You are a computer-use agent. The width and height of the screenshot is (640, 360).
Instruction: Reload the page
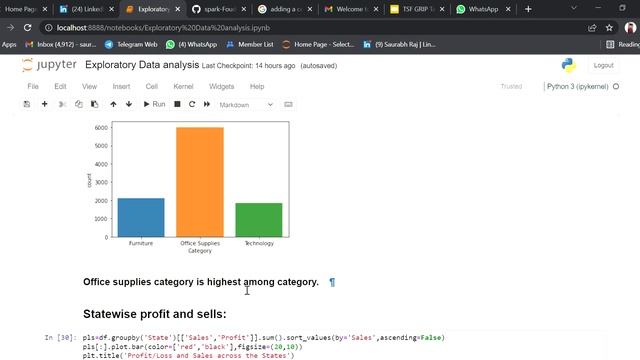pos(27,28)
